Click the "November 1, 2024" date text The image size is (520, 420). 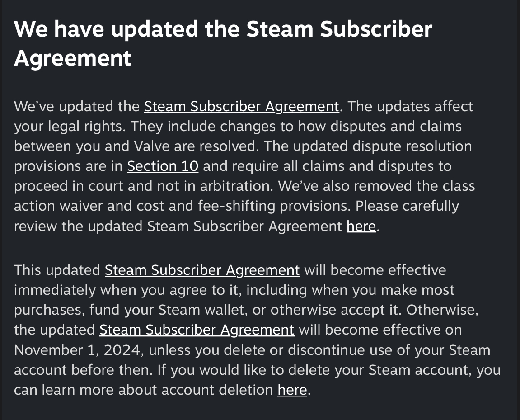(77, 350)
